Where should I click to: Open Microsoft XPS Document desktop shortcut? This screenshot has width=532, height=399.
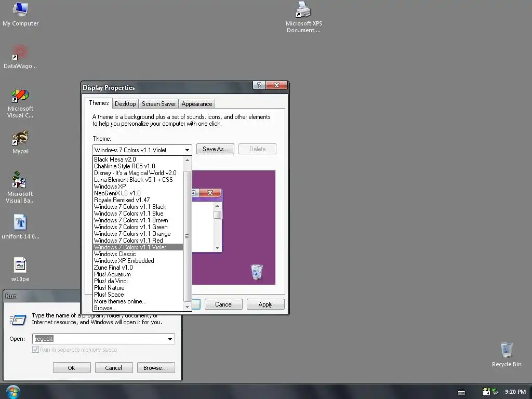click(x=303, y=17)
